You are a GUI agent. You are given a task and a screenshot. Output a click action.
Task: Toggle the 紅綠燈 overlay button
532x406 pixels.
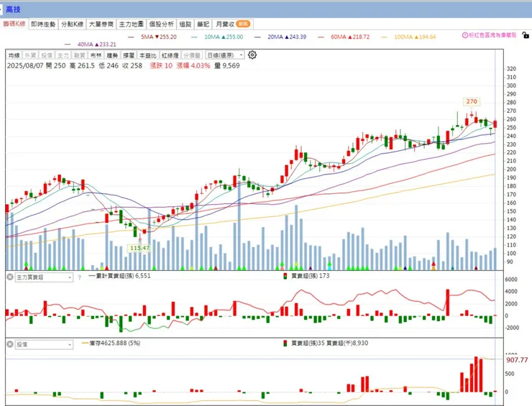point(170,55)
